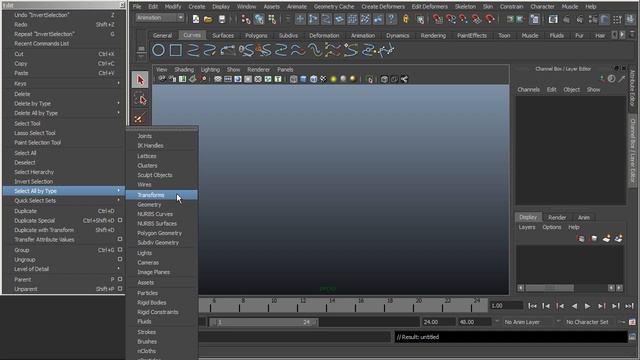Click the script editor icon bottom right

click(x=632, y=337)
